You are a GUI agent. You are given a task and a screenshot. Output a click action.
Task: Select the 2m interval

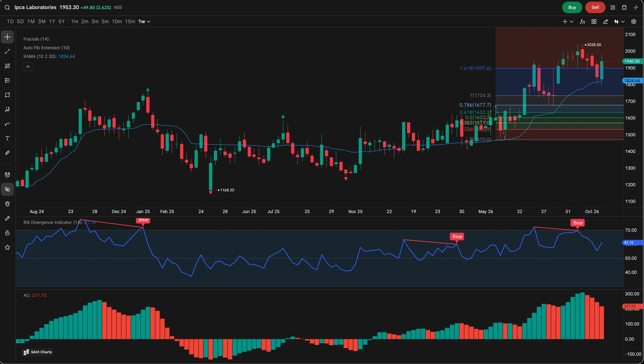[x=85, y=21]
